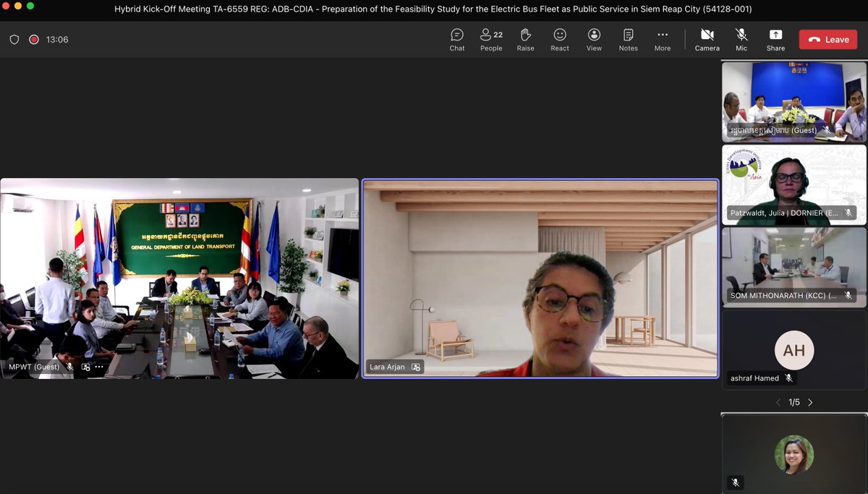868x494 pixels.
Task: Turn on the Camera
Action: [x=707, y=40]
